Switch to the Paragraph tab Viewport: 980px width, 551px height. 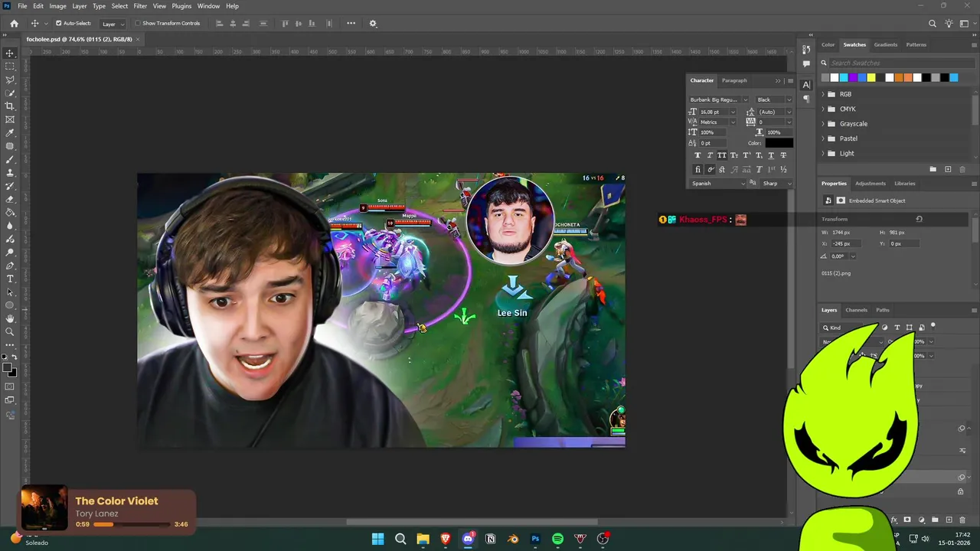click(x=734, y=80)
